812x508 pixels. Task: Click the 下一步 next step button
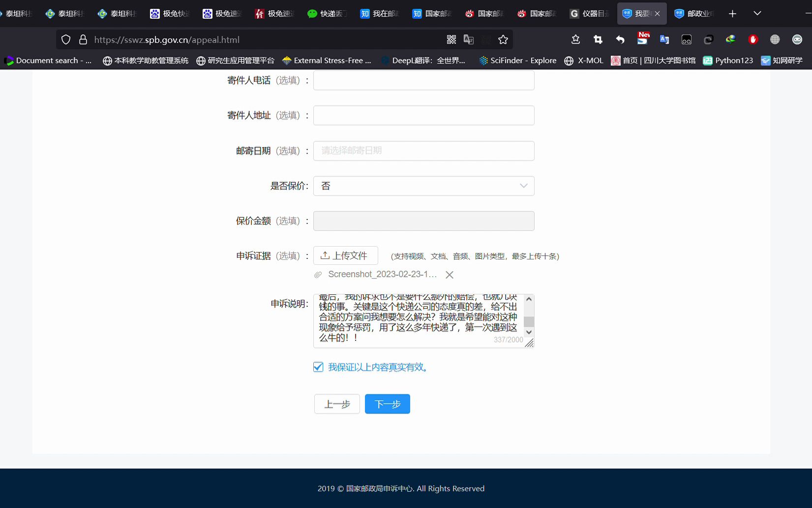(x=388, y=404)
